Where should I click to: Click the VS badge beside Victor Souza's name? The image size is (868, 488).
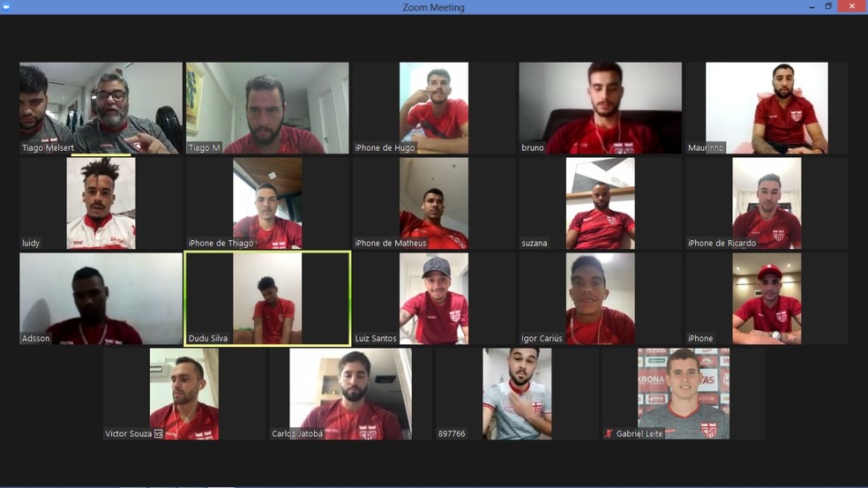(x=159, y=434)
